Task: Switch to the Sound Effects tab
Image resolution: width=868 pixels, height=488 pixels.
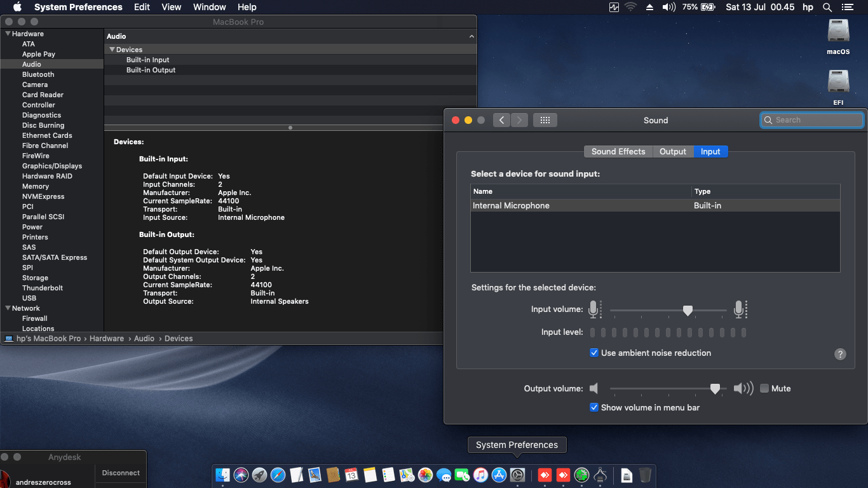Action: [x=618, y=151]
